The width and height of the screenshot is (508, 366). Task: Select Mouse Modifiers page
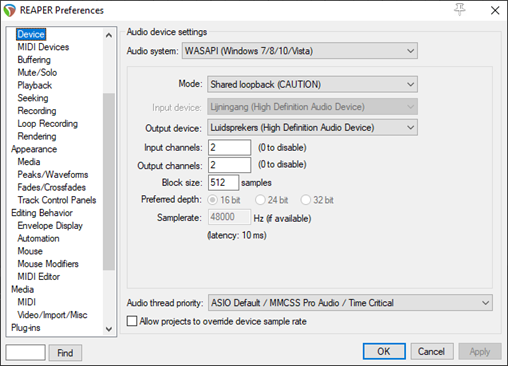(48, 264)
